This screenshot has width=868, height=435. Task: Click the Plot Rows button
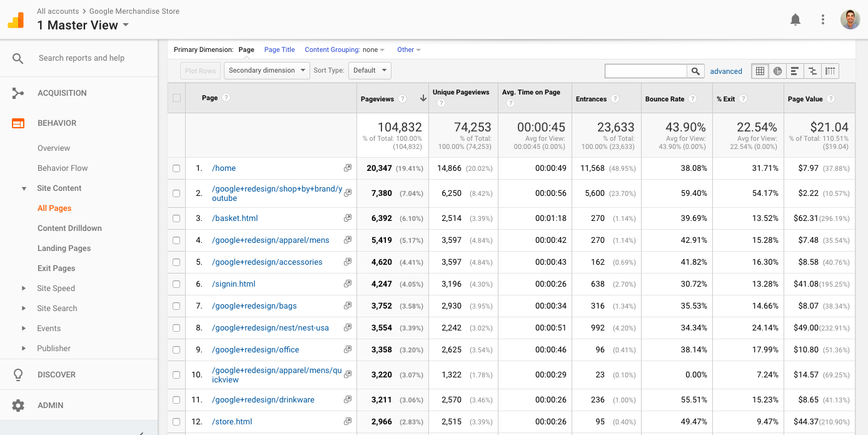click(x=200, y=71)
